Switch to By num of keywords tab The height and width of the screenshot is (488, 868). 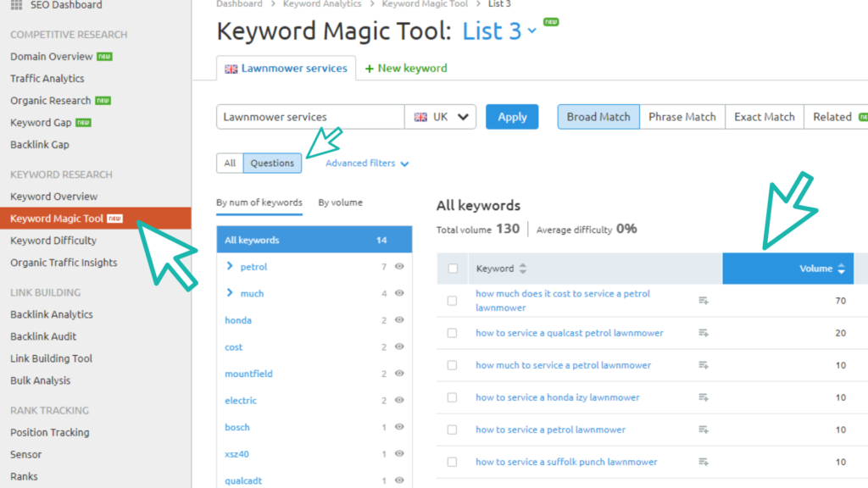[x=259, y=202]
